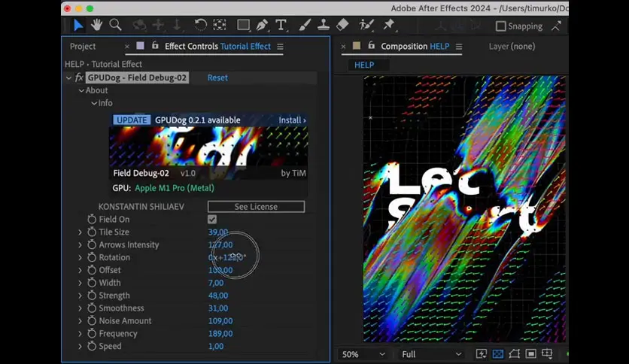
Task: Click the Field Debug-02 banner image
Action: click(x=208, y=147)
